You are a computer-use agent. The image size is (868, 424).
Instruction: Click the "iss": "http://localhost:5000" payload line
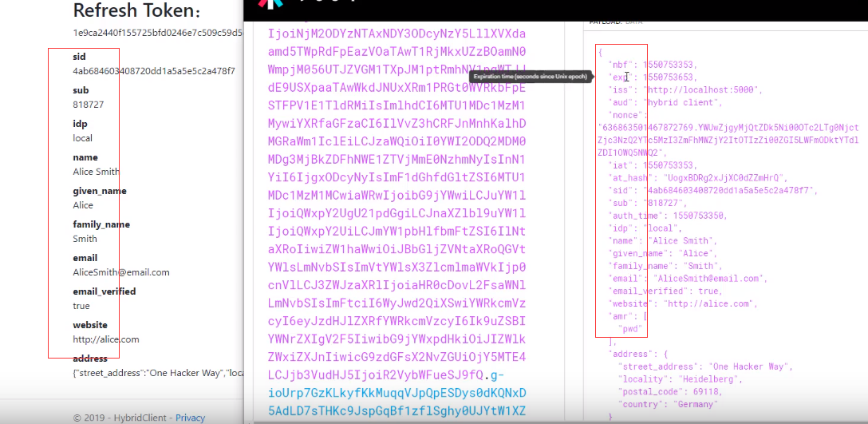click(x=685, y=89)
